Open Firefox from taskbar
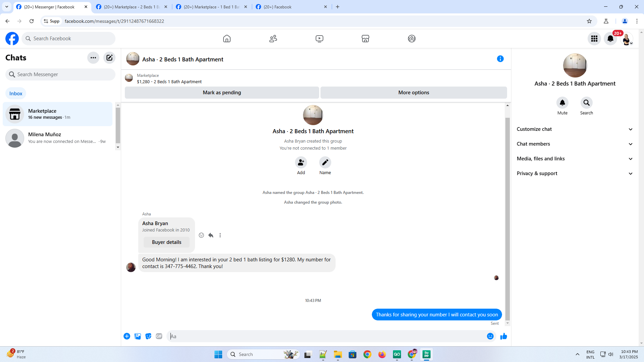The width and height of the screenshot is (644, 362). point(382,354)
